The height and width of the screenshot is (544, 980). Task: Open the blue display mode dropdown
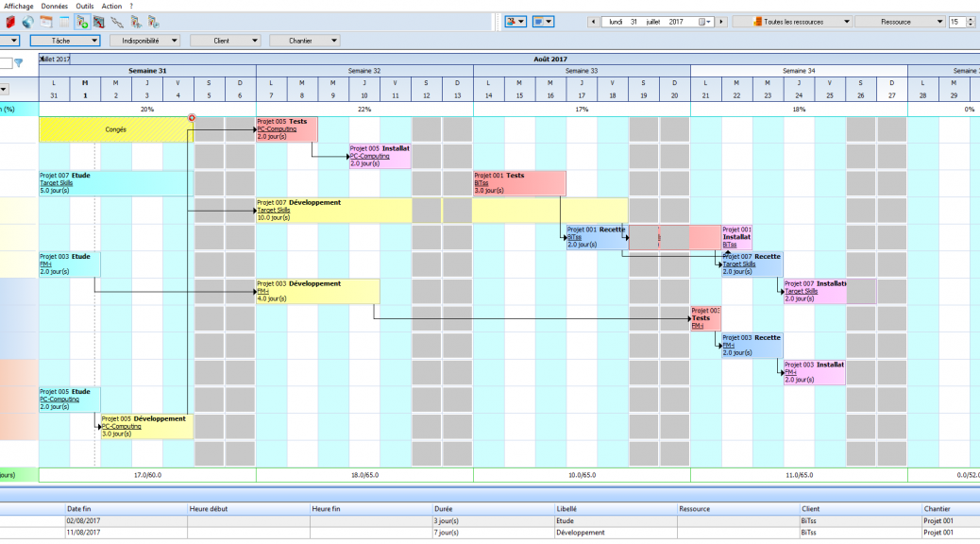tap(543, 22)
